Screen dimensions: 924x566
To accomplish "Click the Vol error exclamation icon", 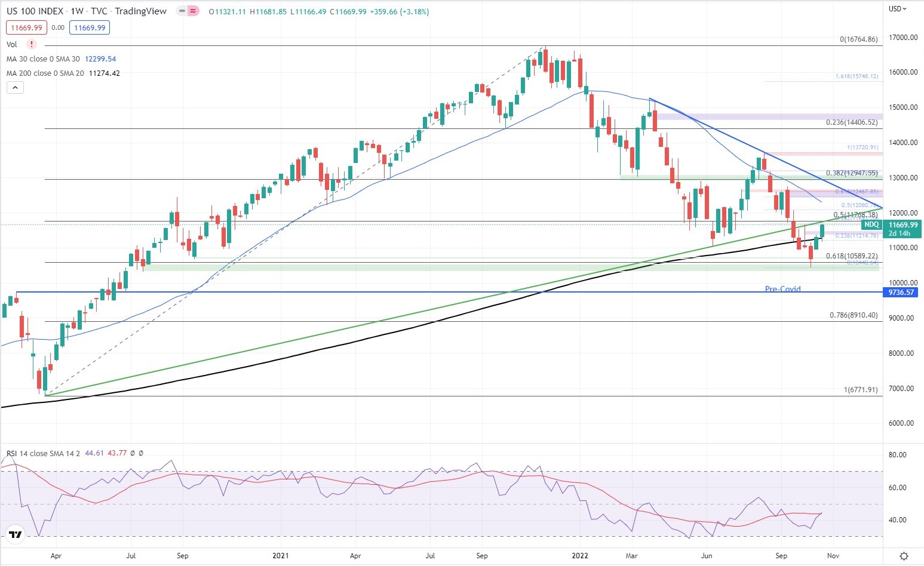I will [31, 44].
